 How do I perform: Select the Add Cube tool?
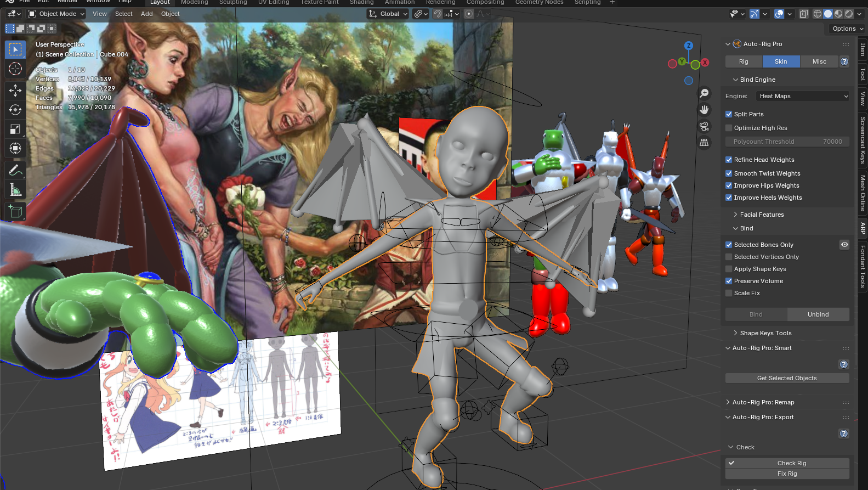(15, 212)
